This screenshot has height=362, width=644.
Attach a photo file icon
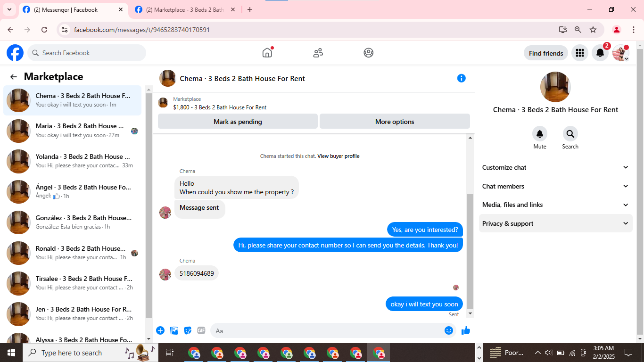coord(174,330)
